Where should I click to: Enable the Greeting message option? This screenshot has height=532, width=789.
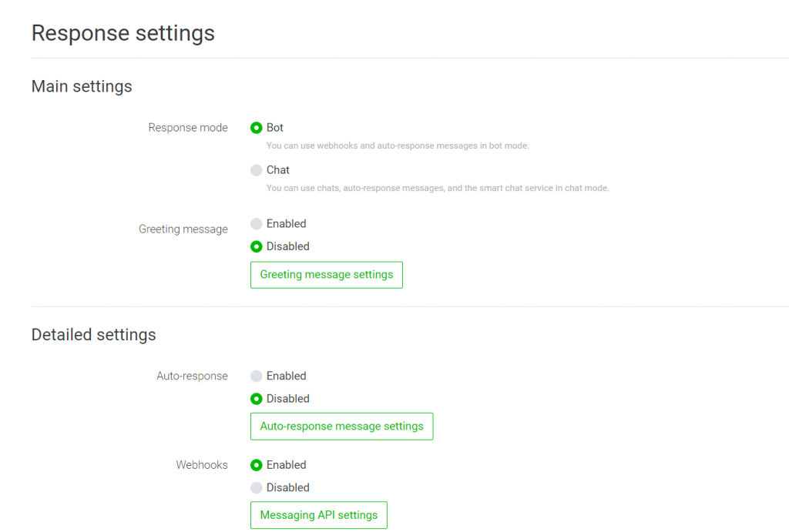(257, 224)
